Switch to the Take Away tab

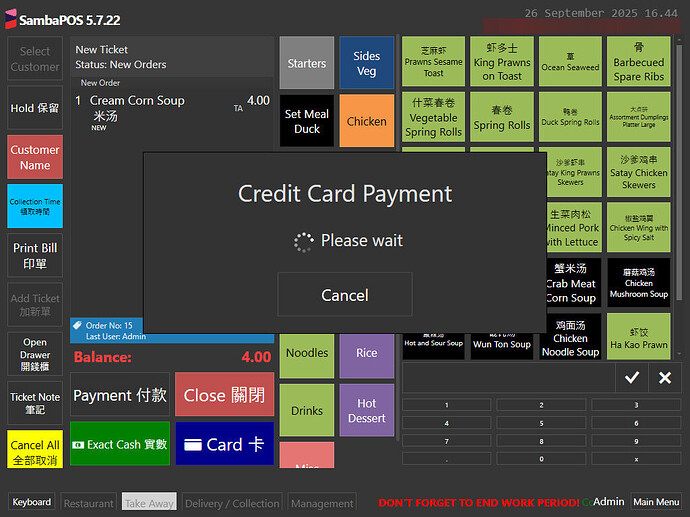coord(148,503)
